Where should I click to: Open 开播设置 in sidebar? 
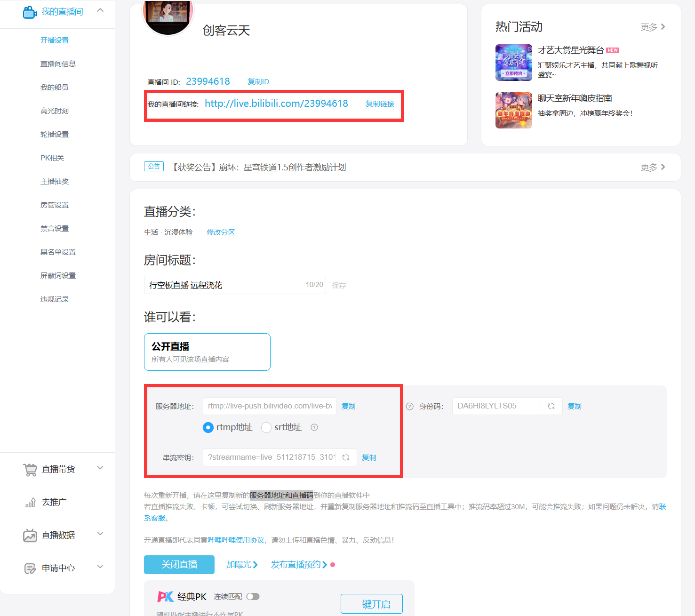pyautogui.click(x=55, y=40)
